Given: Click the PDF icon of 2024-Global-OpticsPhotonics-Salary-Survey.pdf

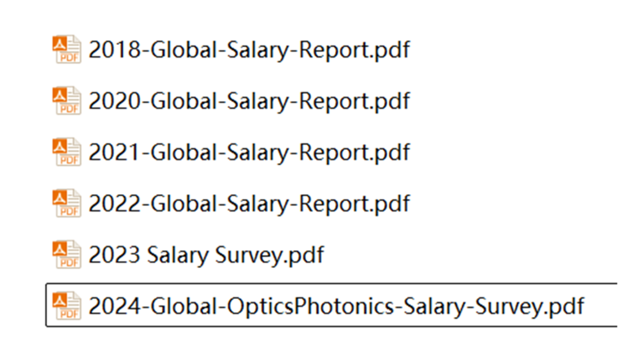Looking at the screenshot, I should click(67, 306).
